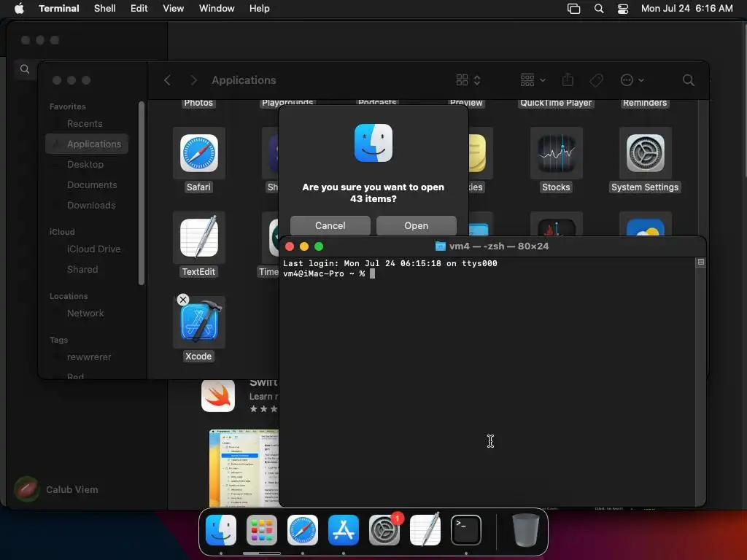Cancel opening 43 items
Image resolution: width=747 pixels, height=560 pixels.
(330, 226)
